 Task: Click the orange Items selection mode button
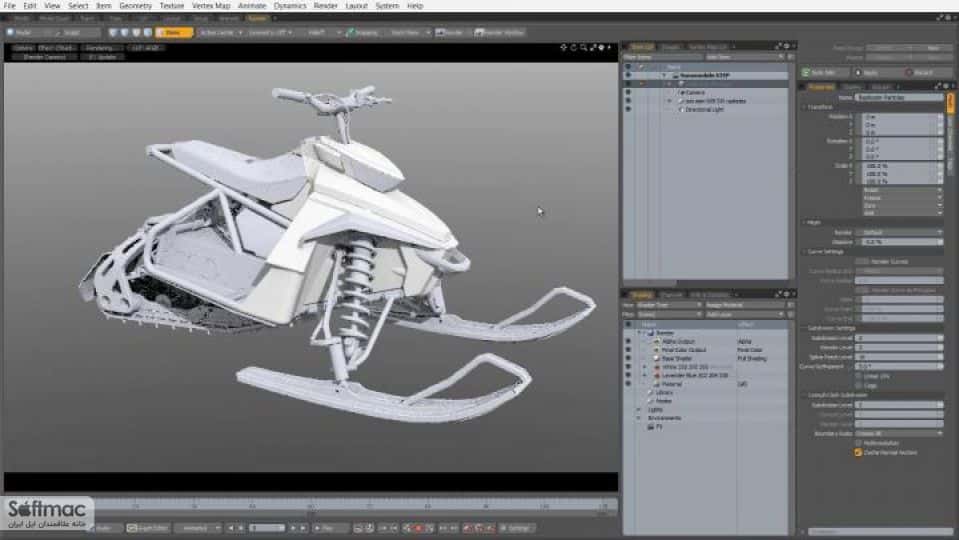(x=174, y=32)
